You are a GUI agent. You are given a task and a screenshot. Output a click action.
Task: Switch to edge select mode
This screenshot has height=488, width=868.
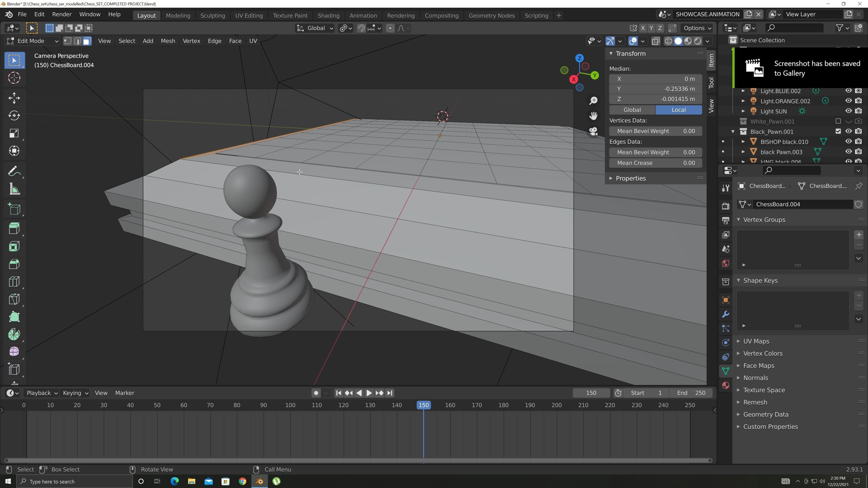tap(78, 41)
